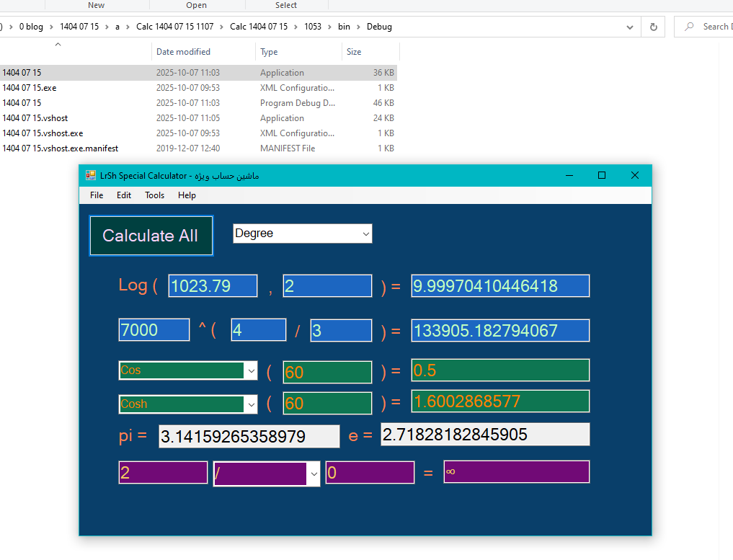Select the 1404 07 15.vshost.exe.manifest file
Image resolution: width=733 pixels, height=560 pixels.
click(x=60, y=148)
